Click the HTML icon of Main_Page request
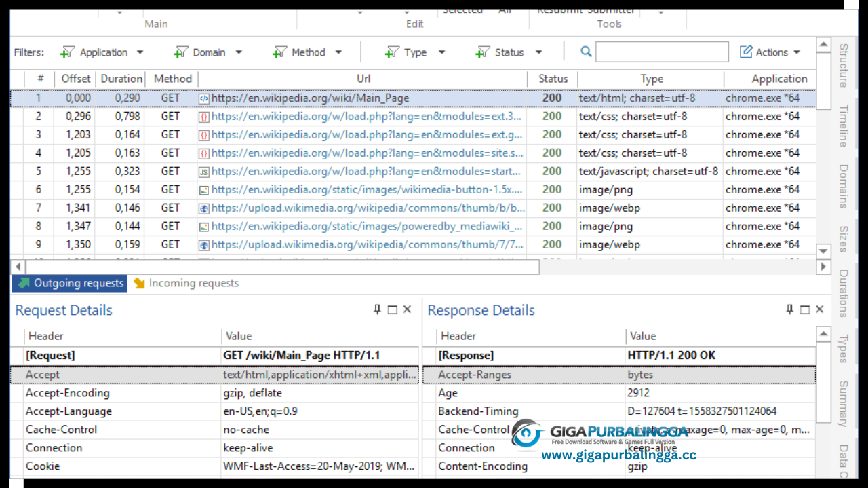This screenshot has width=868, height=488. pos(203,98)
